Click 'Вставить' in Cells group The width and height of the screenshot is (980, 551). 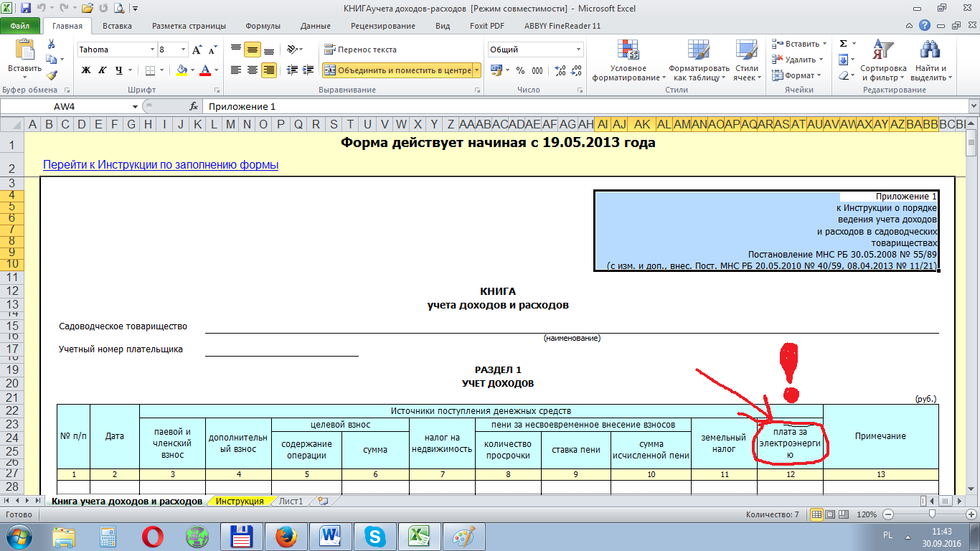pos(799,44)
